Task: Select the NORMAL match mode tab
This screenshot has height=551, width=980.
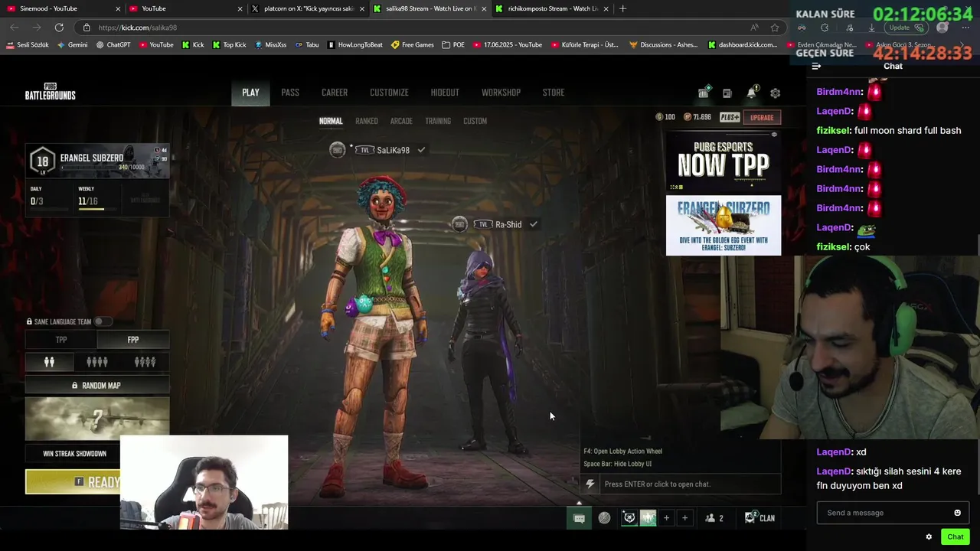Action: (331, 121)
